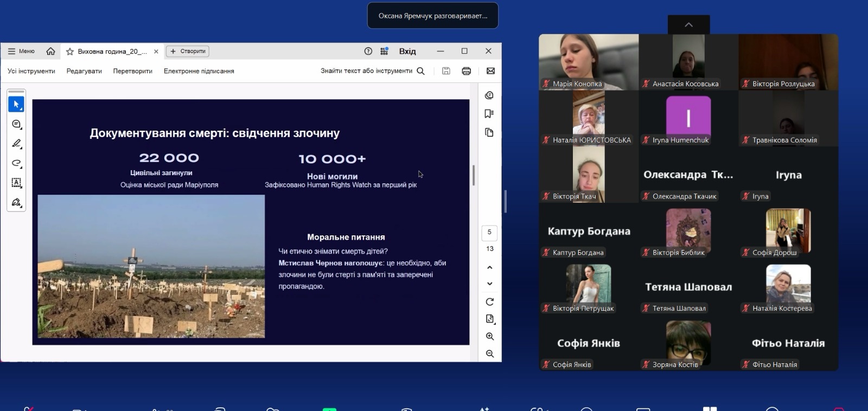This screenshot has width=868, height=411.
Task: Open the Меню hamburger menu
Action: pyautogui.click(x=22, y=51)
